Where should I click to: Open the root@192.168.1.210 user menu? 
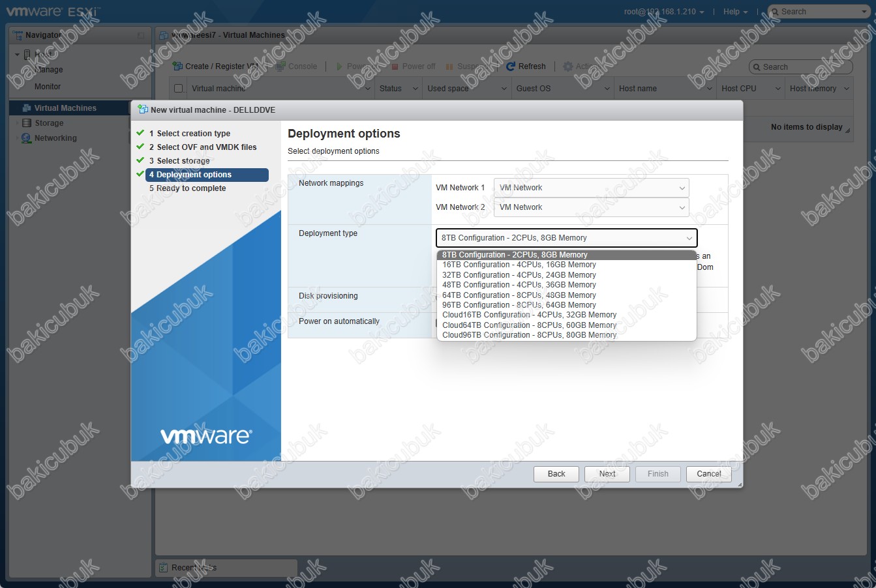pyautogui.click(x=664, y=12)
